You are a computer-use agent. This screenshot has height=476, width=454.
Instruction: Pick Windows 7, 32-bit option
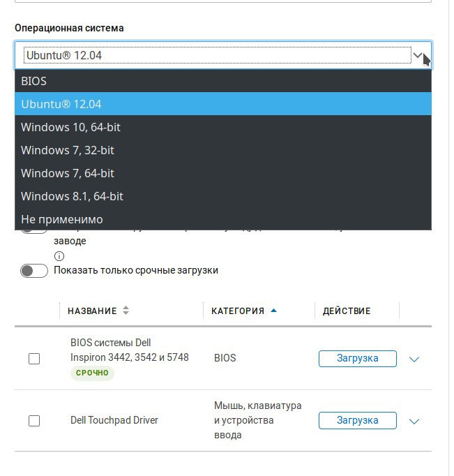point(223,150)
